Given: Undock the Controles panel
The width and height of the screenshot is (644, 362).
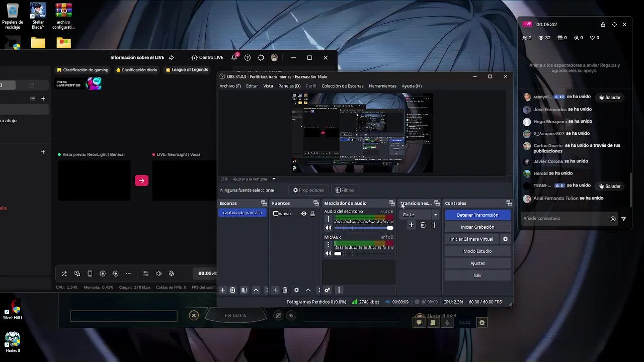Looking at the screenshot, I should pyautogui.click(x=509, y=203).
